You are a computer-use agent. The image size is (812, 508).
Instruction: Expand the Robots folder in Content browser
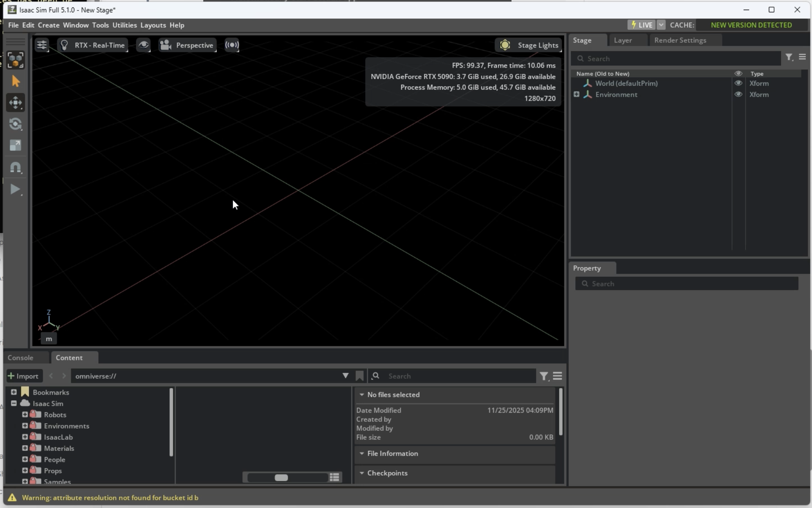tap(25, 414)
